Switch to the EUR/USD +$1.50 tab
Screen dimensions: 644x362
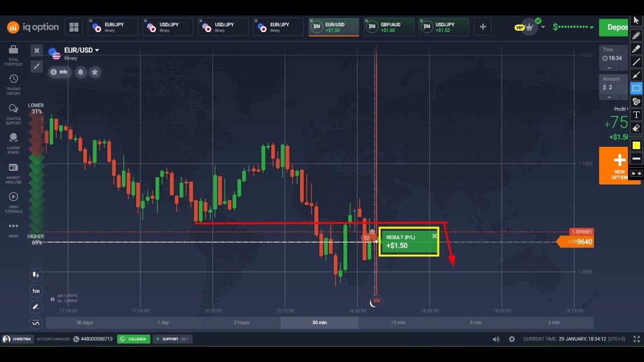[x=334, y=27]
